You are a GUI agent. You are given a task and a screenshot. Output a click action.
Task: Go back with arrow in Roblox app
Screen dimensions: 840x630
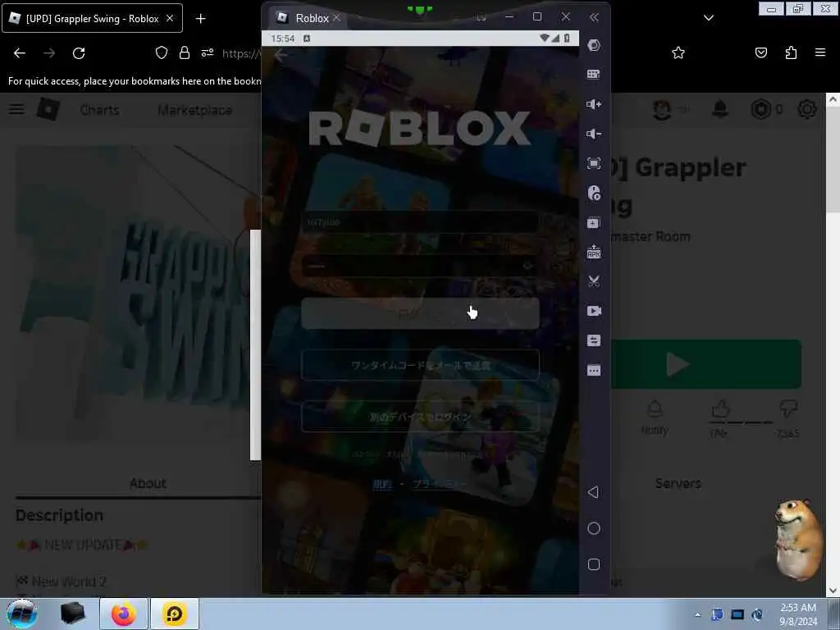click(x=281, y=55)
